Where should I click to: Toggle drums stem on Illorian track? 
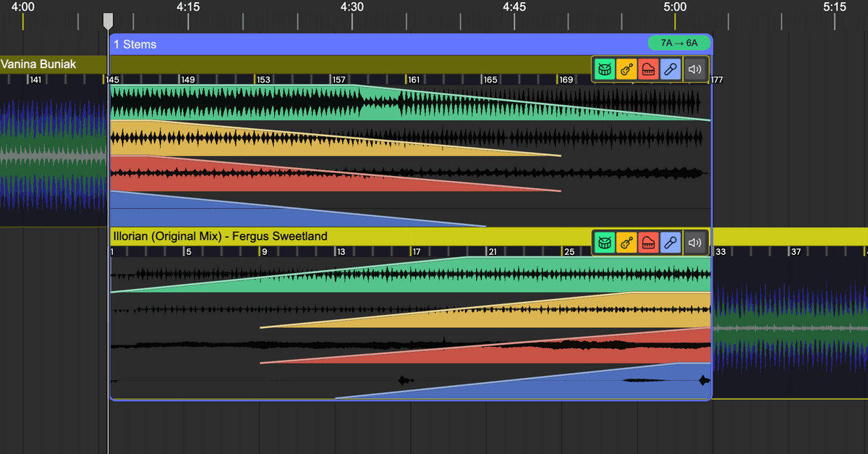point(604,243)
